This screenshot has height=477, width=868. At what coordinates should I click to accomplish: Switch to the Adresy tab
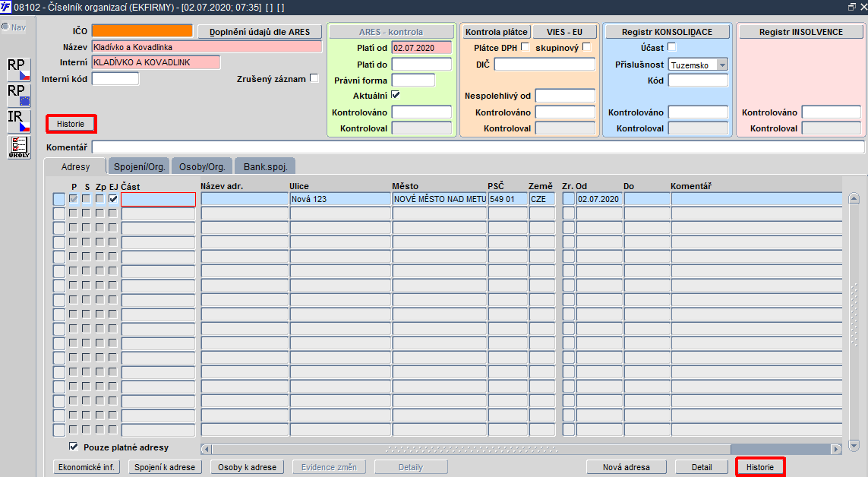75,166
